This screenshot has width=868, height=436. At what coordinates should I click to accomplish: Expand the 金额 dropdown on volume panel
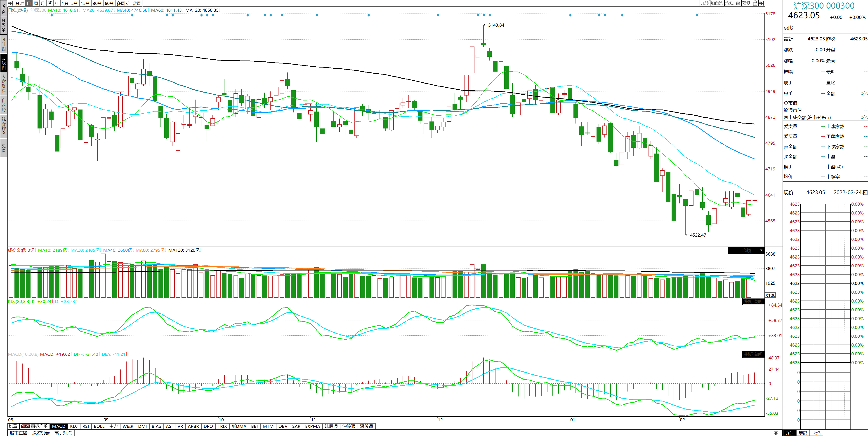[x=761, y=250]
